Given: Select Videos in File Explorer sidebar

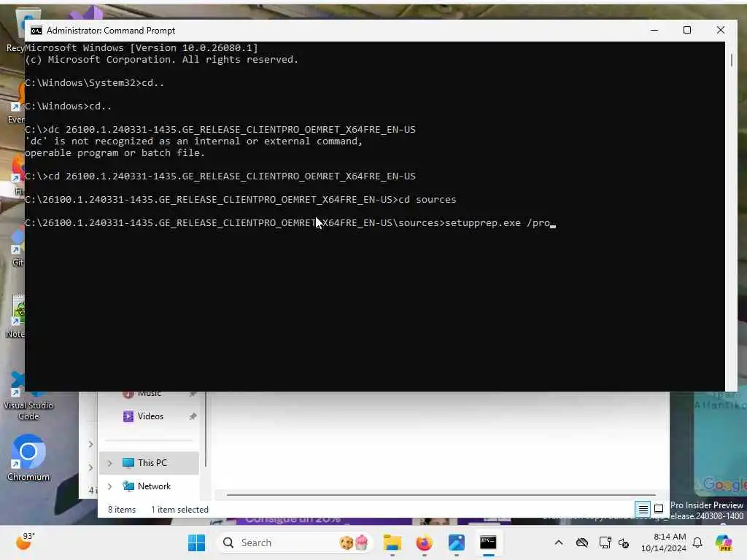Looking at the screenshot, I should point(150,416).
